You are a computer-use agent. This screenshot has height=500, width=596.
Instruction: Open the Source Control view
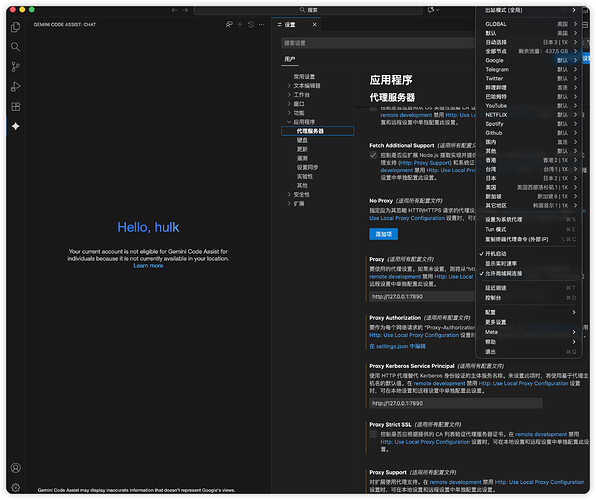click(16, 67)
